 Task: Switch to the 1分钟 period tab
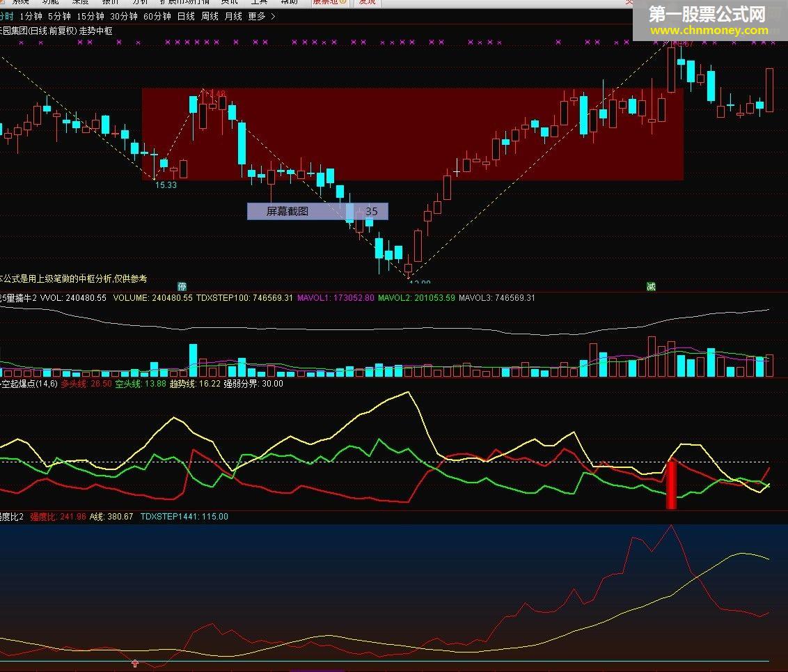pyautogui.click(x=31, y=17)
